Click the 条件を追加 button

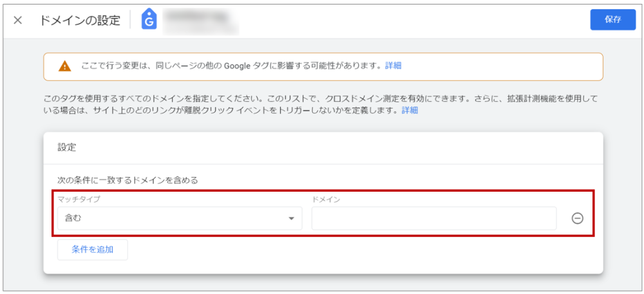point(93,250)
